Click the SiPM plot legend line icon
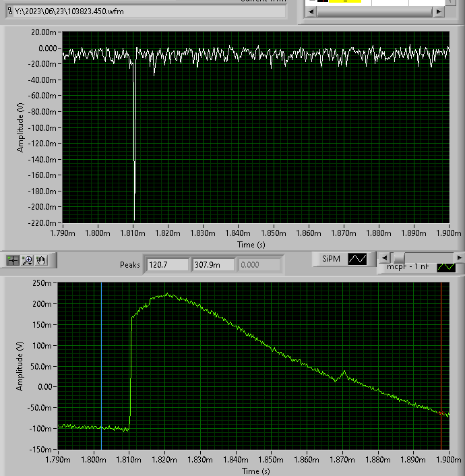 pyautogui.click(x=357, y=259)
